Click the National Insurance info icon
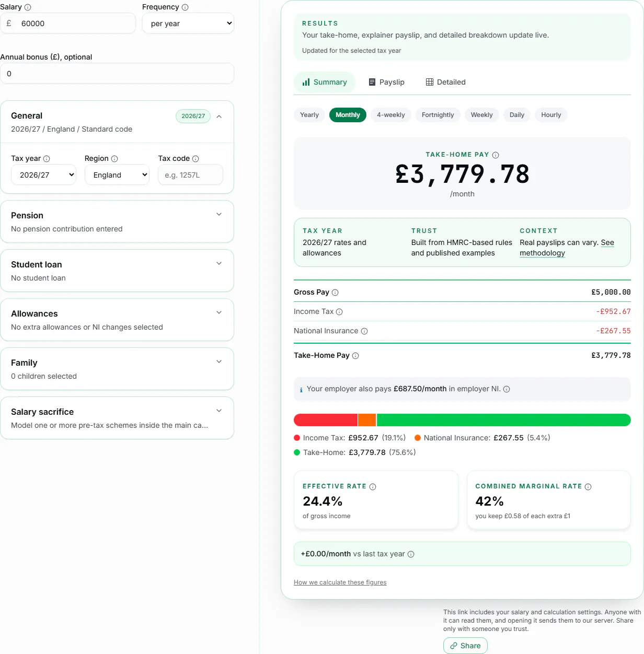644x654 pixels. [x=364, y=331]
